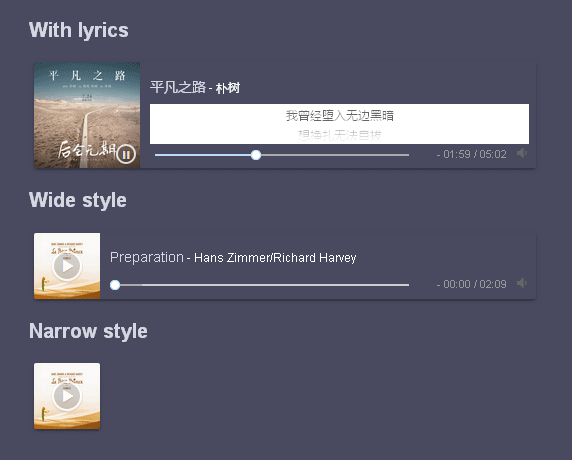The height and width of the screenshot is (460, 572).
Task: Play Preparation in the wide style player
Action: (67, 266)
